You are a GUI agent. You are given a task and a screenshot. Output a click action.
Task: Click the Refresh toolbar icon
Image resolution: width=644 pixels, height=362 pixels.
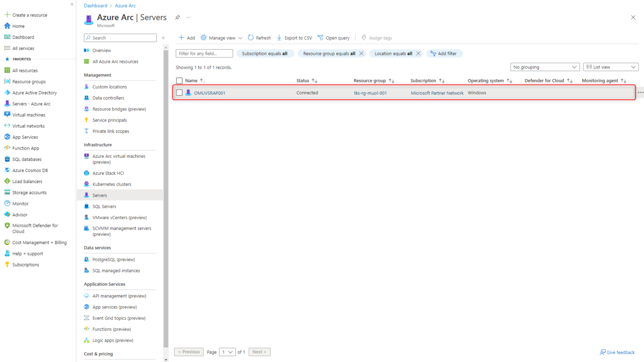pos(251,38)
